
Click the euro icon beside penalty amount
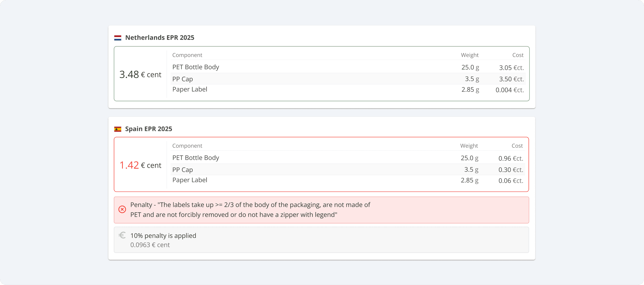tap(122, 235)
